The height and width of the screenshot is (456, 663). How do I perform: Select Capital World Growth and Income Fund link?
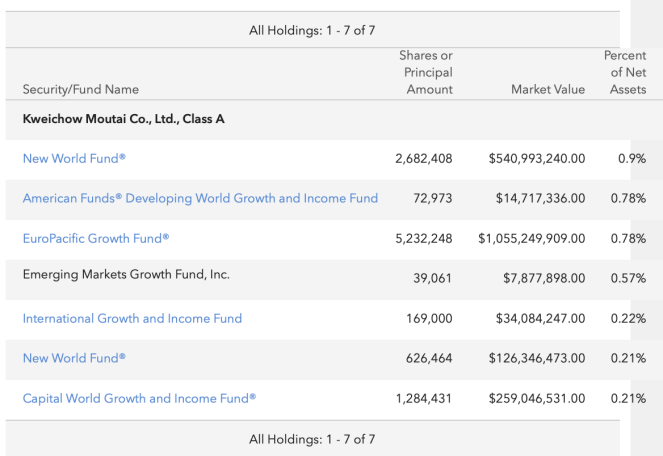pyautogui.click(x=139, y=398)
